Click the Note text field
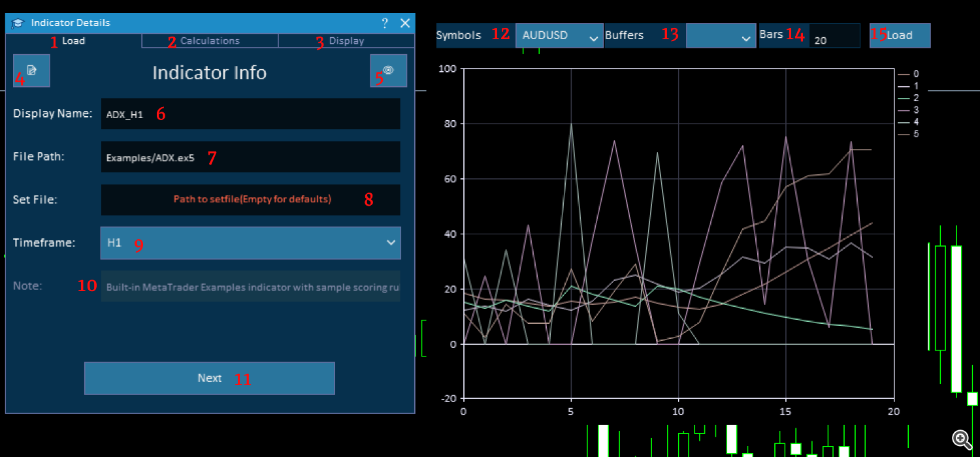980x457 pixels. tap(251, 286)
